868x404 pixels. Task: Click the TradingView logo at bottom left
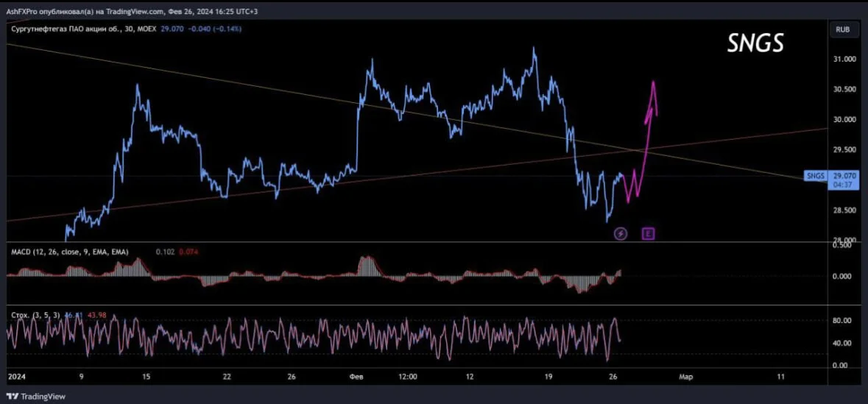35,396
